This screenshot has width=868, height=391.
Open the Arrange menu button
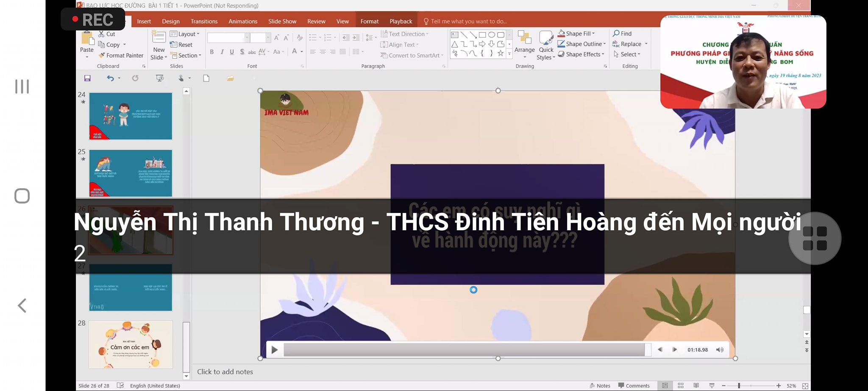click(x=525, y=45)
